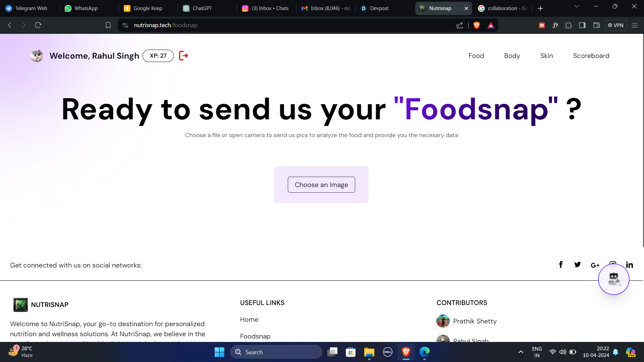Image resolution: width=644 pixels, height=362 pixels.
Task: Open the Foodsnap footer link
Action: click(255, 336)
